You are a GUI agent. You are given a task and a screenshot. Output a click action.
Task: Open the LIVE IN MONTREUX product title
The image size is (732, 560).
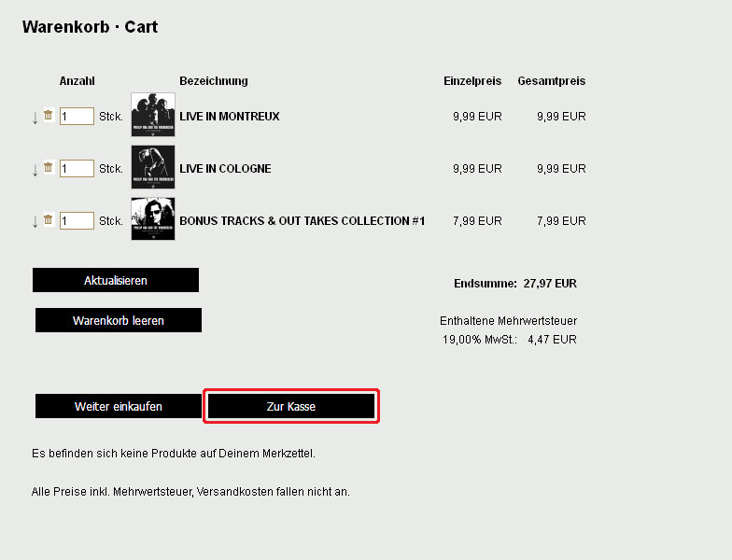(230, 117)
